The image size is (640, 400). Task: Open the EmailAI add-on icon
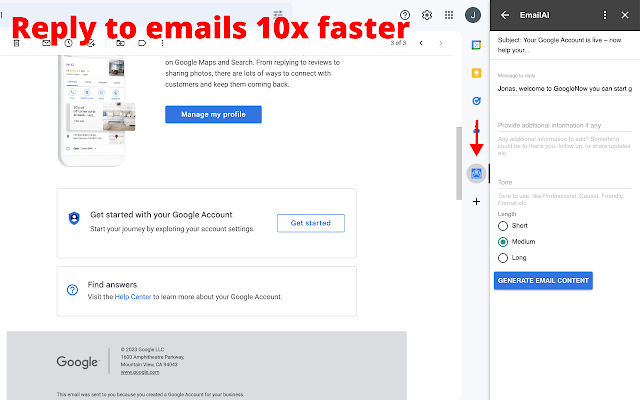click(476, 173)
